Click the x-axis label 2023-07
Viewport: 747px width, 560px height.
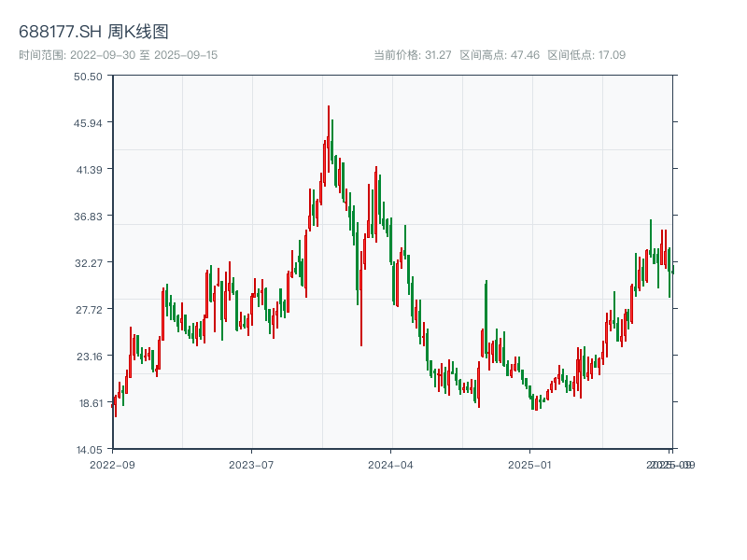pyautogui.click(x=251, y=465)
